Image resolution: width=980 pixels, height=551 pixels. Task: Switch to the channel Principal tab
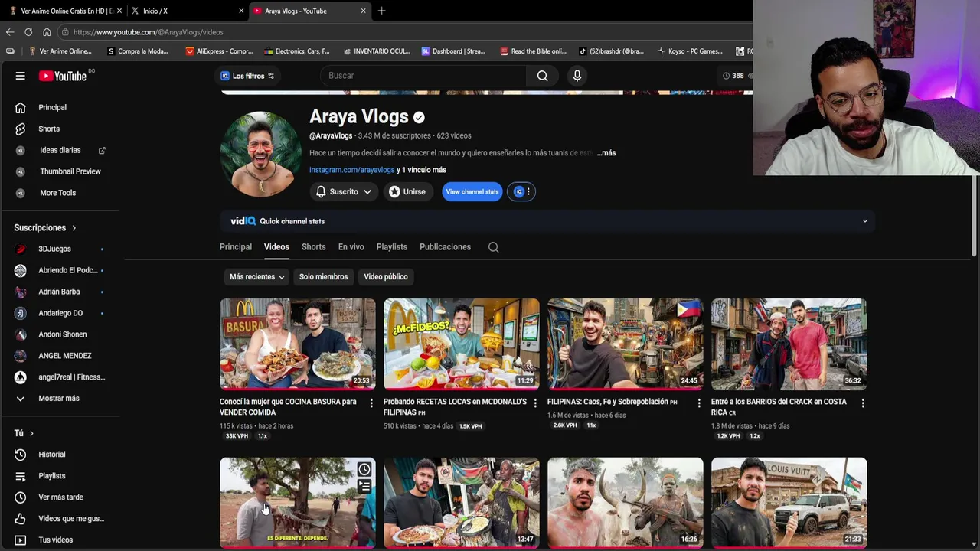[x=236, y=247]
